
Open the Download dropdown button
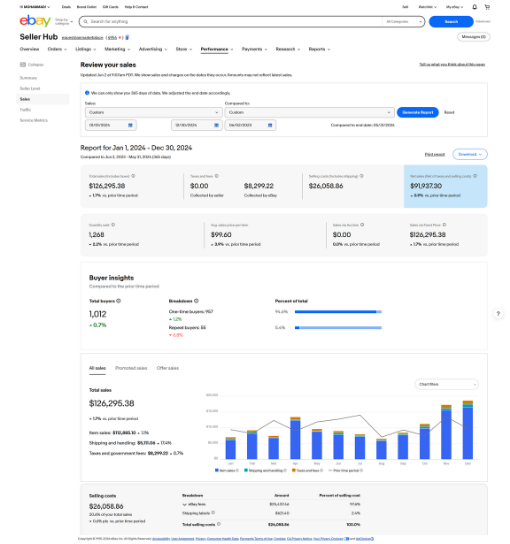pyautogui.click(x=470, y=154)
